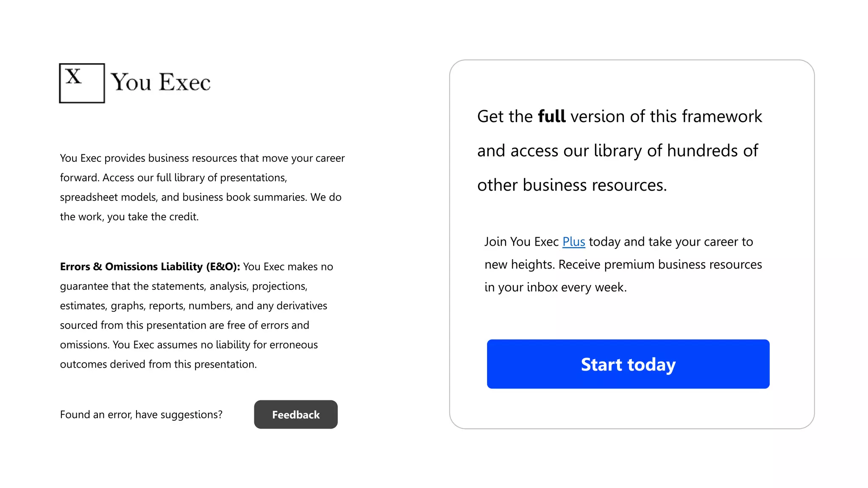
Task: Click 'Found an error, have suggestions?' text
Action: coord(141,415)
